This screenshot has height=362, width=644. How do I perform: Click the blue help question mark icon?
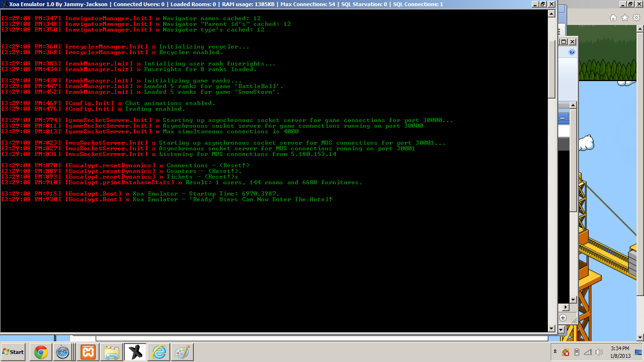coord(572,52)
